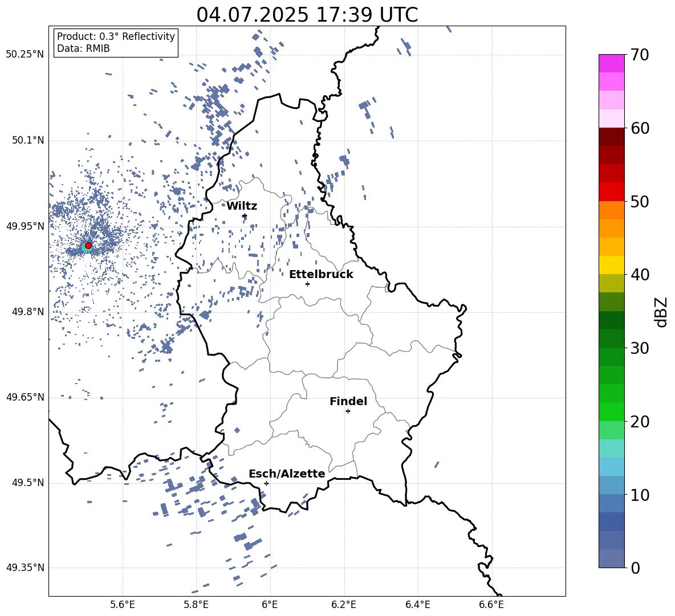The width and height of the screenshot is (675, 616).
Task: Click the dBZ colorbar label
Action: 661,312
